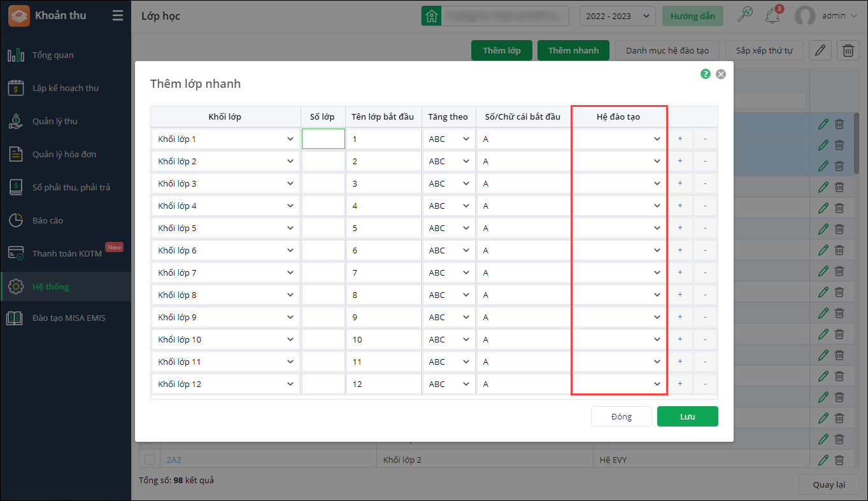Click the minus button on Khối lớp 4 row
Viewport: 868px width, 501px height.
tap(705, 206)
